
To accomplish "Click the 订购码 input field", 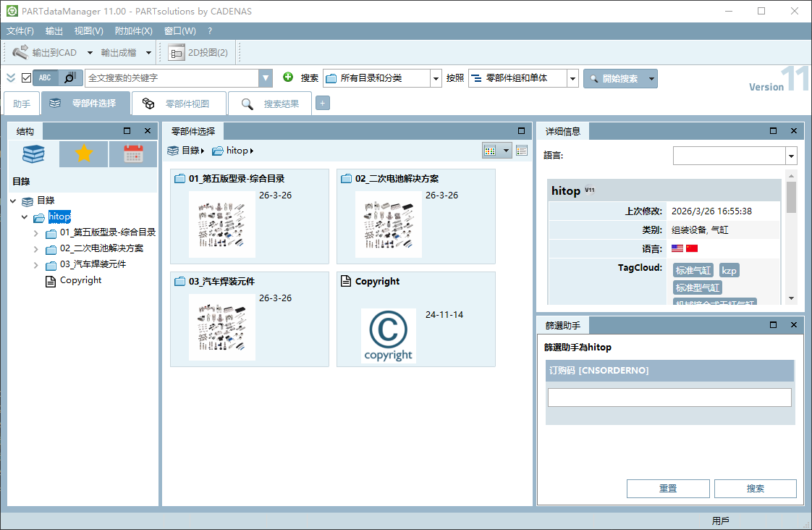I will point(669,398).
